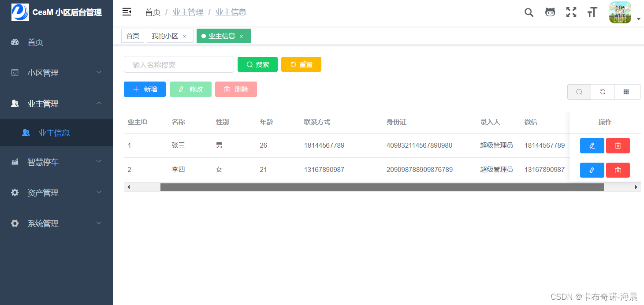Close the 业主信息 tab
Viewport: 644px width, 305px height.
(x=242, y=36)
